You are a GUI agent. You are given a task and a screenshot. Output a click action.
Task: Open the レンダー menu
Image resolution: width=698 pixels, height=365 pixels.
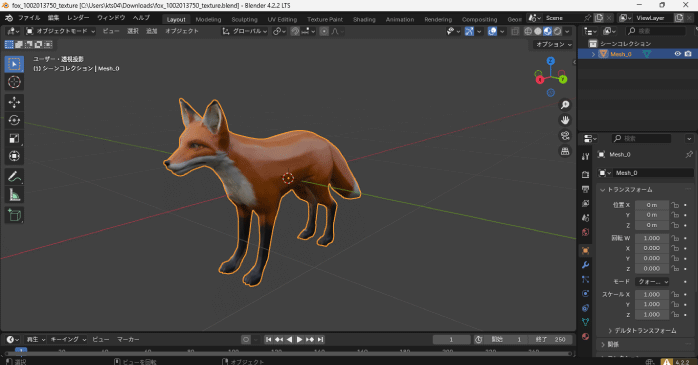pos(78,18)
